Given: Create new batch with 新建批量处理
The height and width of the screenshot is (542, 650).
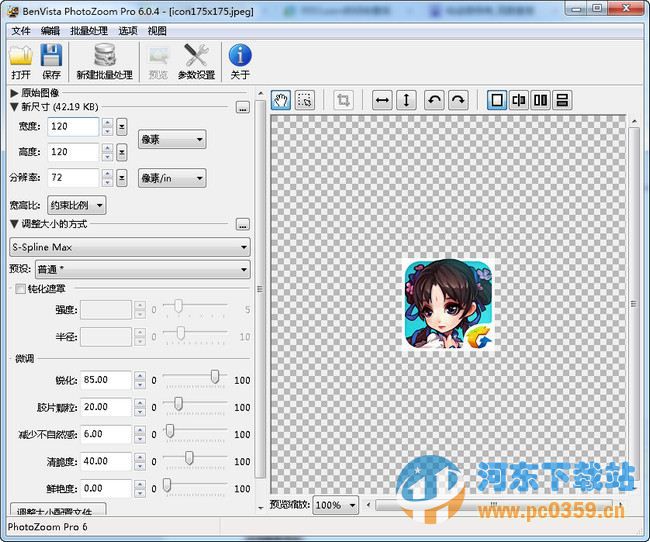Looking at the screenshot, I should pyautogui.click(x=104, y=61).
